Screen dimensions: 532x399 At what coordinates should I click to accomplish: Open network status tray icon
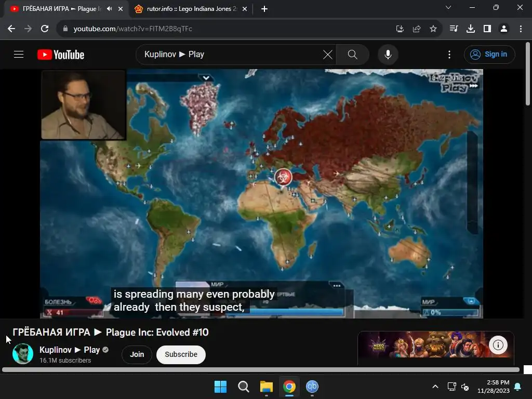pos(451,387)
